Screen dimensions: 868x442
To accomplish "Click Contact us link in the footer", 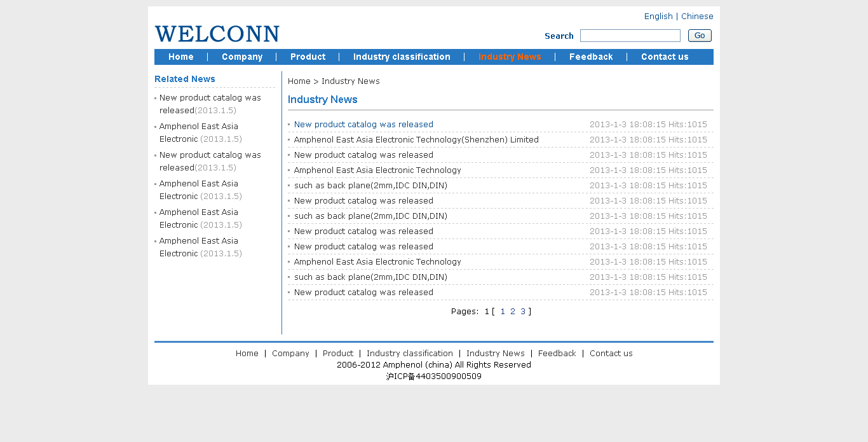I will point(611,354).
